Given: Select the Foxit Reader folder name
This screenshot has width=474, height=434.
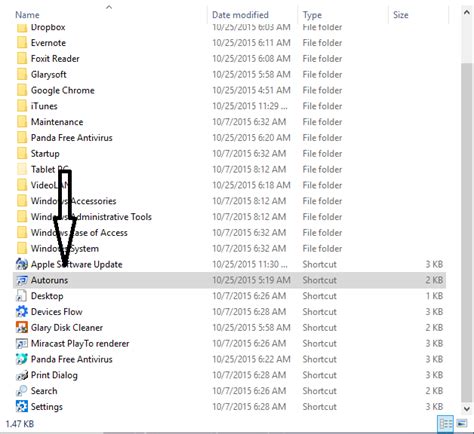Looking at the screenshot, I should (x=55, y=59).
